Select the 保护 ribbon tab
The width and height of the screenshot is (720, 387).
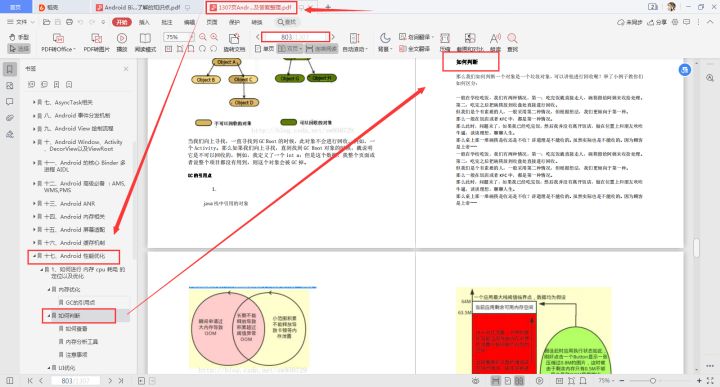coord(234,22)
